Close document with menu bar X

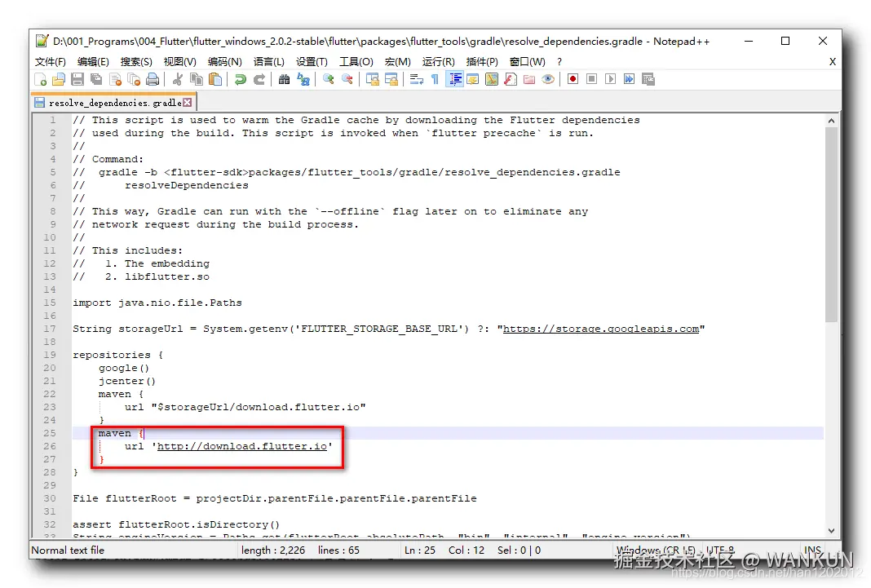point(832,62)
